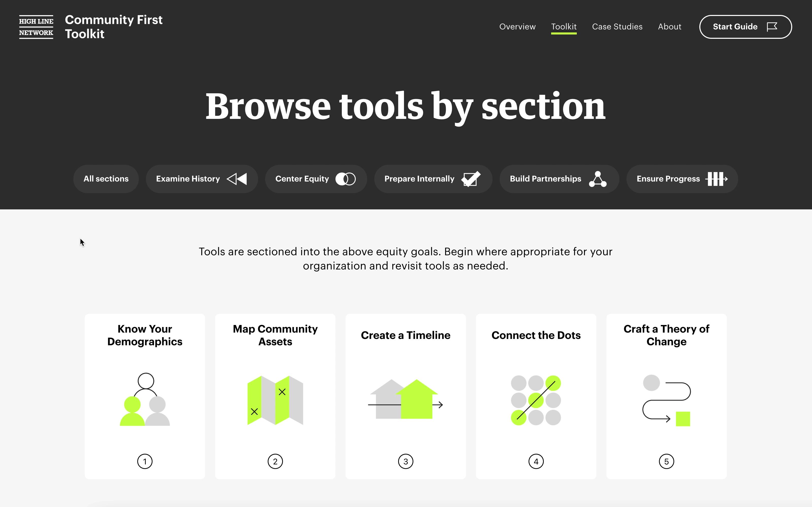The height and width of the screenshot is (507, 812).
Task: Open the About page
Action: pyautogui.click(x=669, y=26)
